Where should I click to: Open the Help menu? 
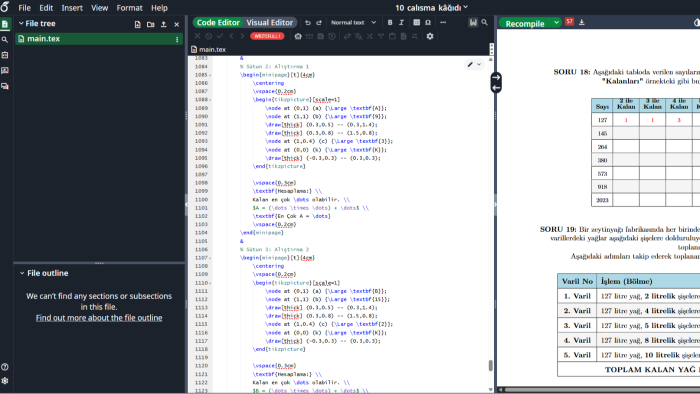tap(159, 8)
